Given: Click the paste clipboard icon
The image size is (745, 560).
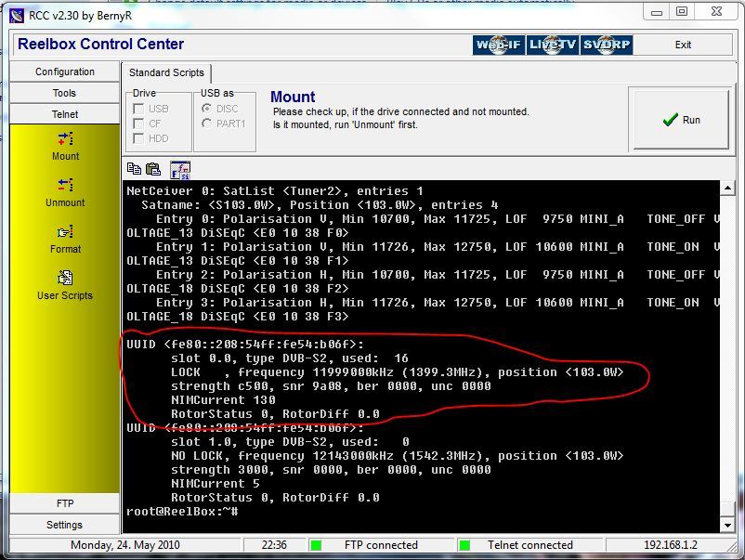Looking at the screenshot, I should click(x=153, y=169).
